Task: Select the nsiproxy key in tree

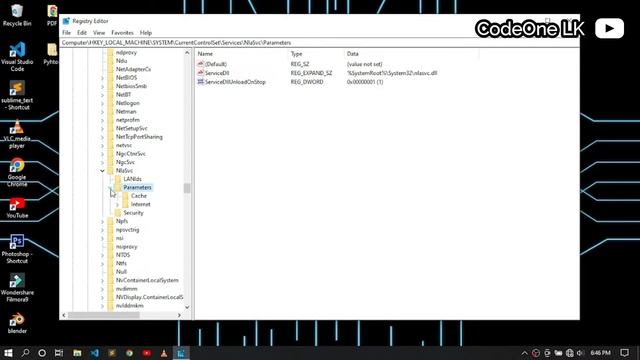Action: (x=127, y=247)
